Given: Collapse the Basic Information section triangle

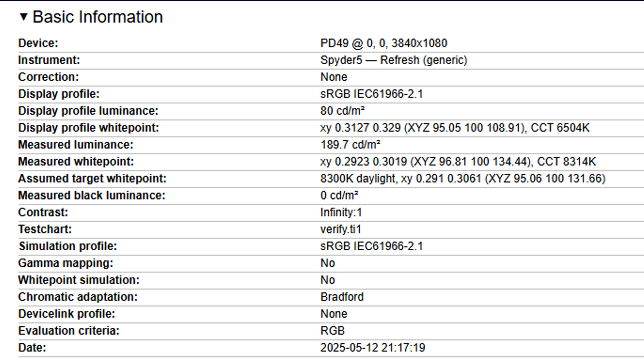Looking at the screenshot, I should click(23, 17).
